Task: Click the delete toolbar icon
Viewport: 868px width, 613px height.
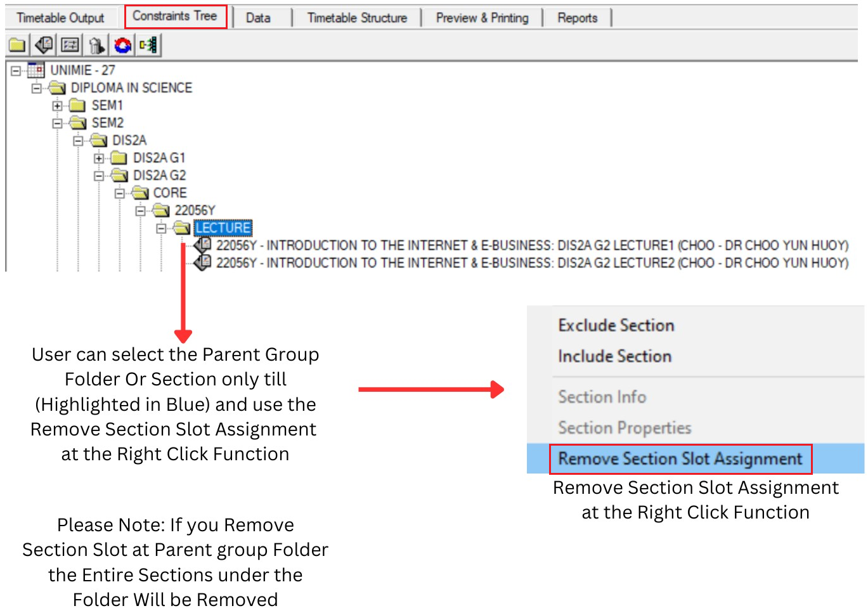Action: (x=96, y=44)
